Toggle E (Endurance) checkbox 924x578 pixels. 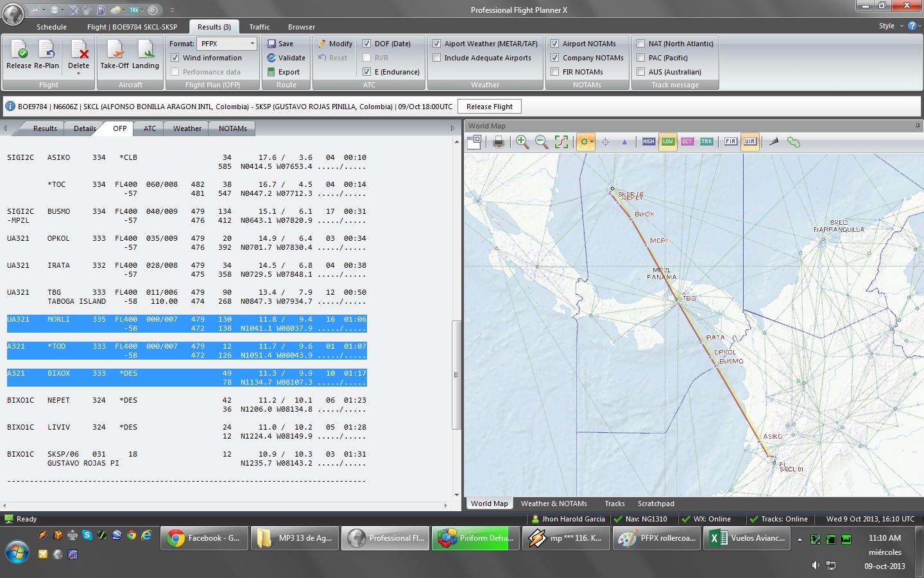[366, 72]
